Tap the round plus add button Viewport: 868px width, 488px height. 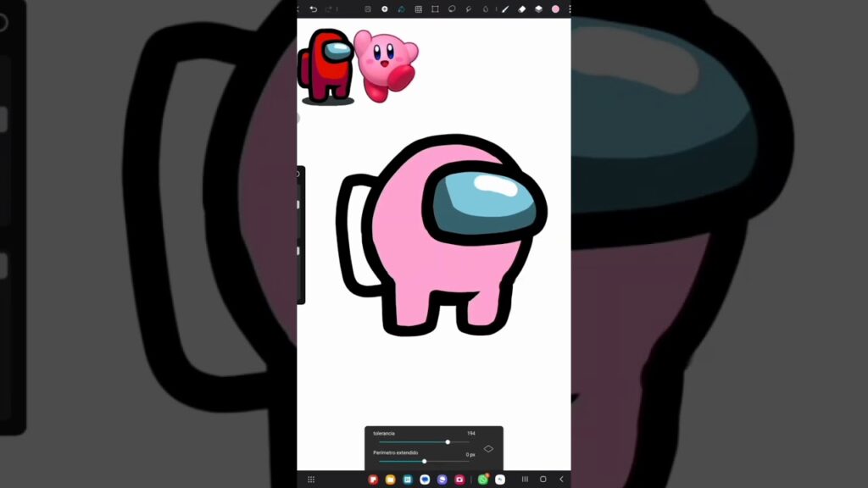[x=385, y=9]
